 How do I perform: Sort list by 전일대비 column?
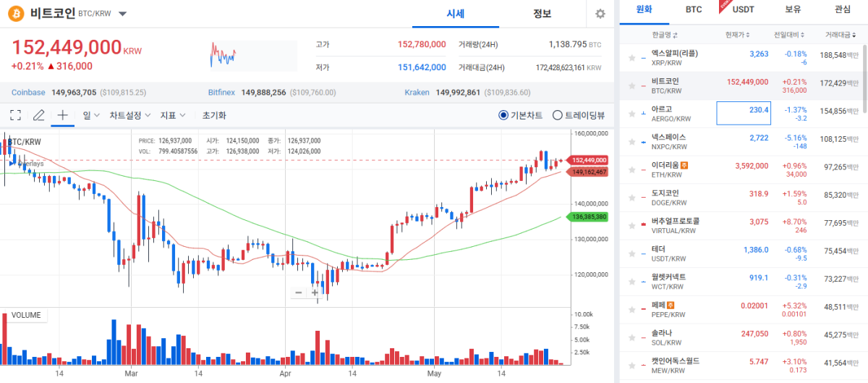[789, 35]
